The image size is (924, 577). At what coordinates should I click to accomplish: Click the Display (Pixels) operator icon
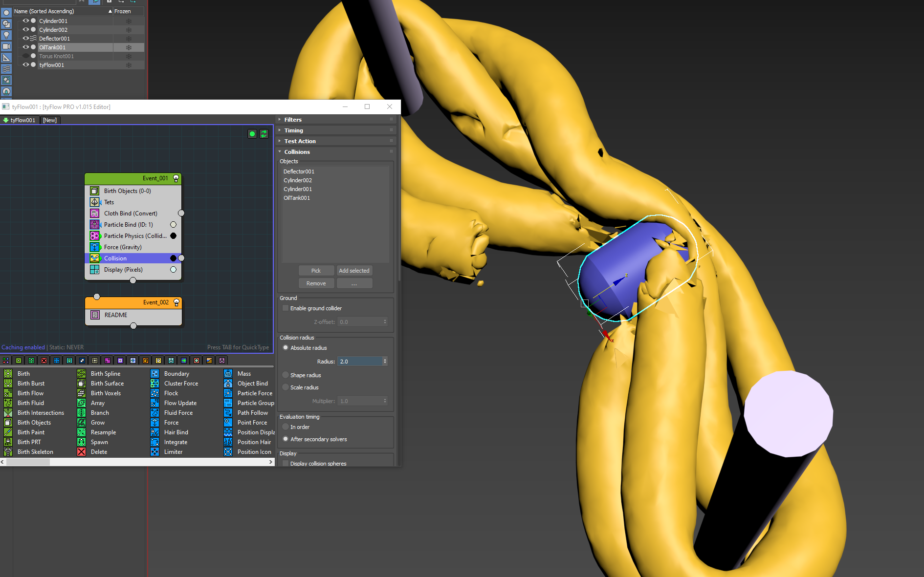pos(94,269)
